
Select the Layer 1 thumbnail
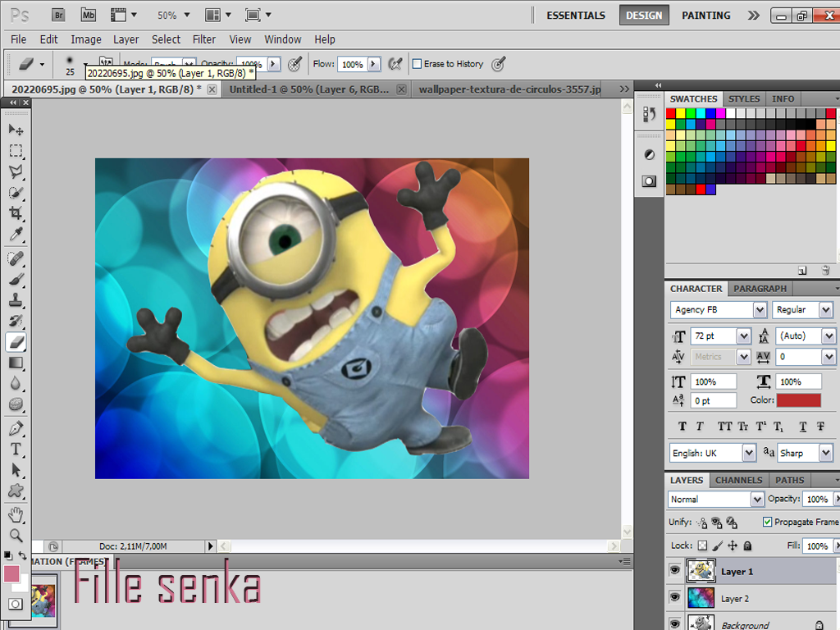click(701, 571)
